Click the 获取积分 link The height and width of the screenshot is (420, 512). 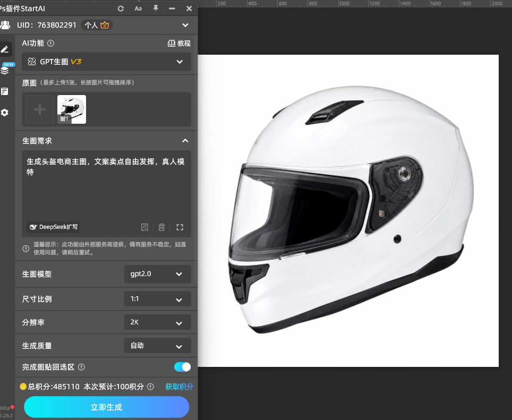tap(180, 387)
